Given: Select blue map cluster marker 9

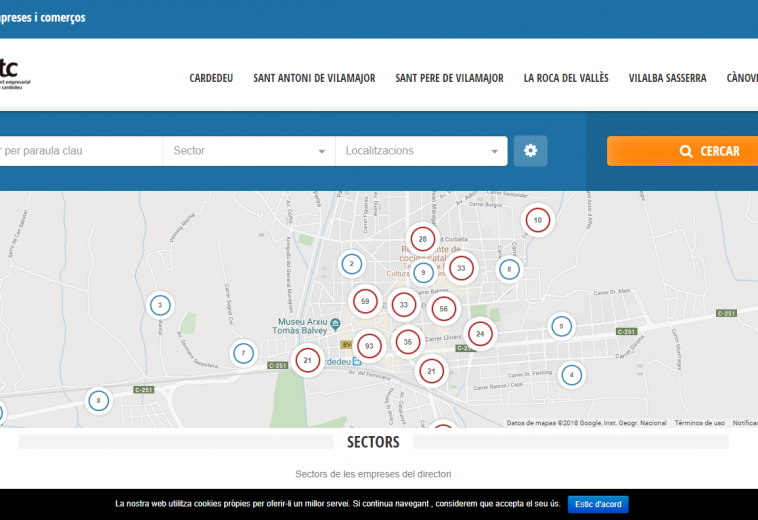Looking at the screenshot, I should 423,273.
